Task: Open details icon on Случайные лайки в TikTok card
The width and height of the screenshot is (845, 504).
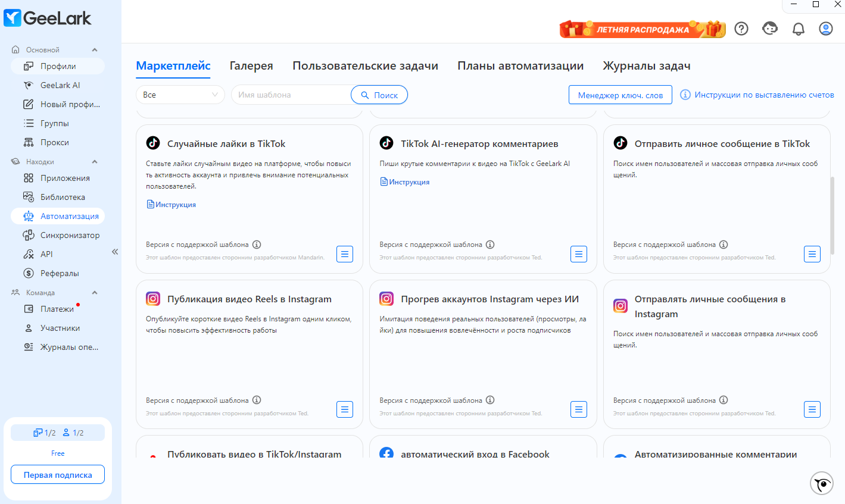Action: click(x=345, y=254)
